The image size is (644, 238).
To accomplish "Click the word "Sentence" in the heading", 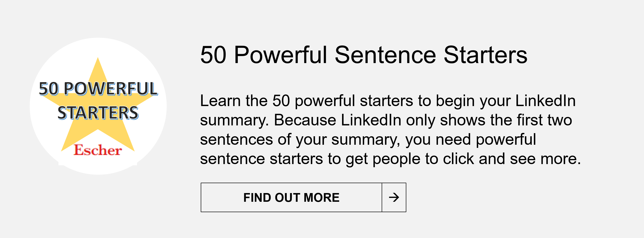I will [385, 55].
